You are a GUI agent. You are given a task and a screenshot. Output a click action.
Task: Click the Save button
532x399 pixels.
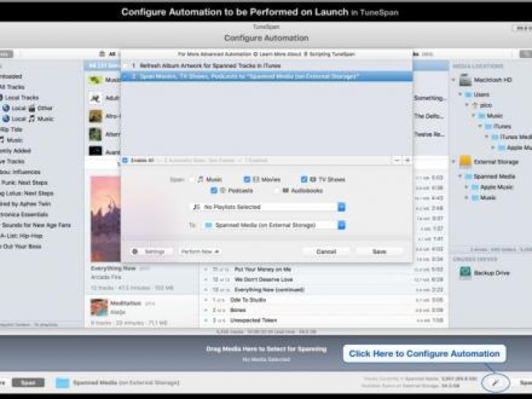click(379, 251)
